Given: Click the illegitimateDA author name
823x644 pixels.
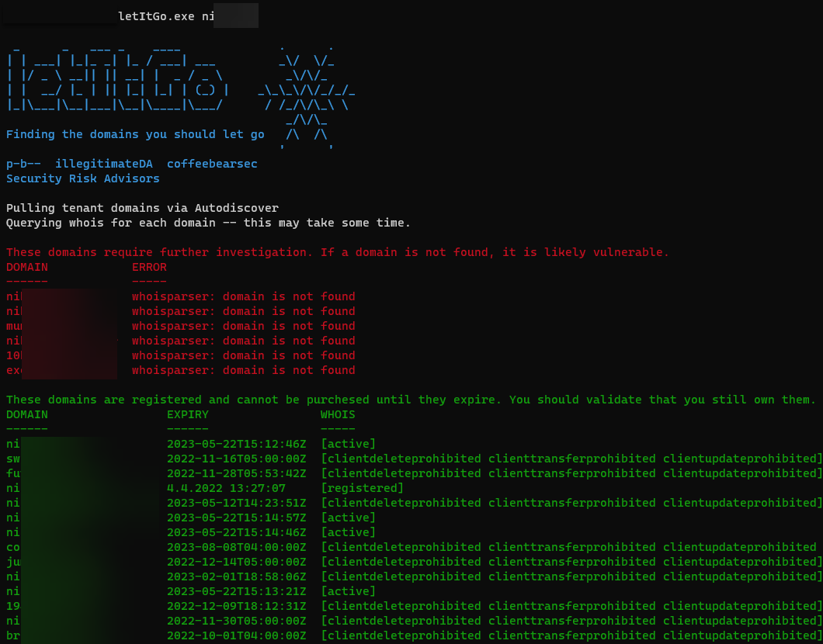Looking at the screenshot, I should (104, 164).
